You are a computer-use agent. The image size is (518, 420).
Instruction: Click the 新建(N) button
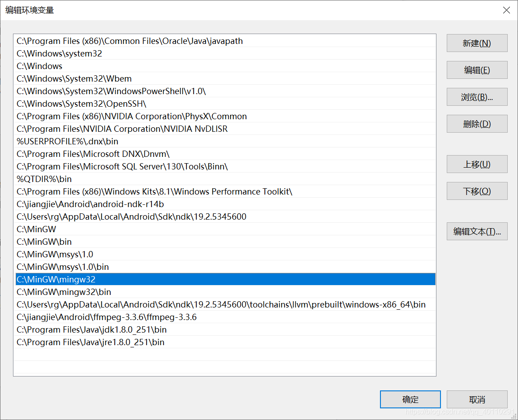click(477, 43)
